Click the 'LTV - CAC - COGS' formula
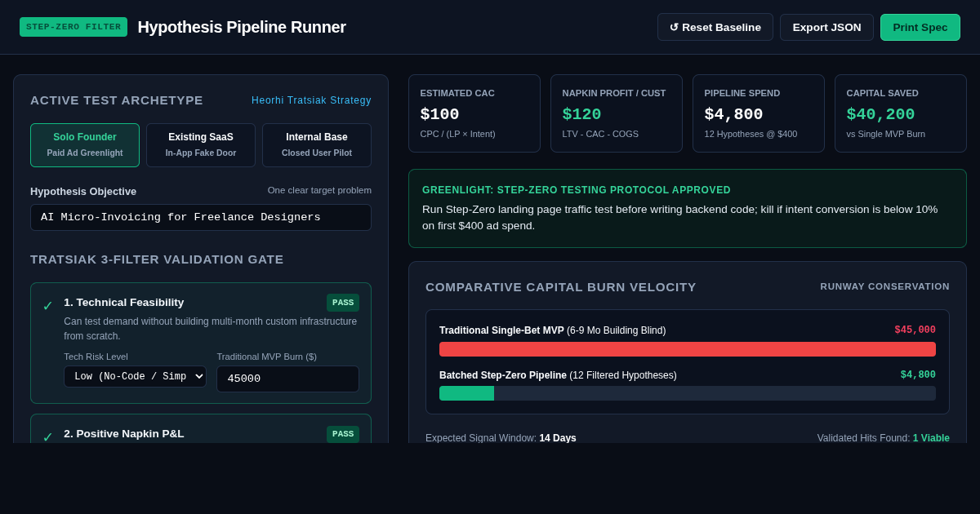 point(600,134)
